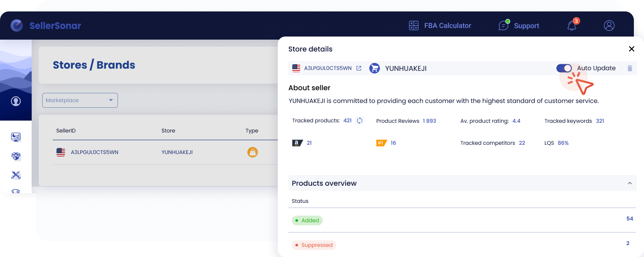Open seller page via external link icon
644x257 pixels.
[x=359, y=68]
